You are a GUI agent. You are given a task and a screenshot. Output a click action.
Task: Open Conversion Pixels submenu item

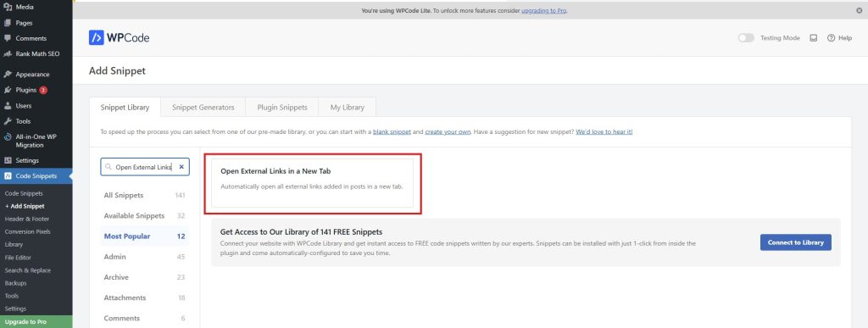click(27, 231)
